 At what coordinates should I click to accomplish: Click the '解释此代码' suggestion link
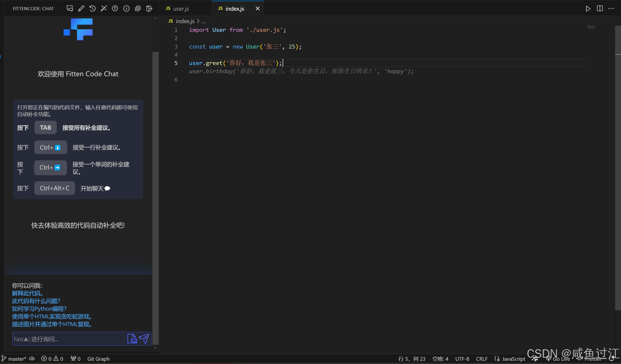(x=28, y=293)
